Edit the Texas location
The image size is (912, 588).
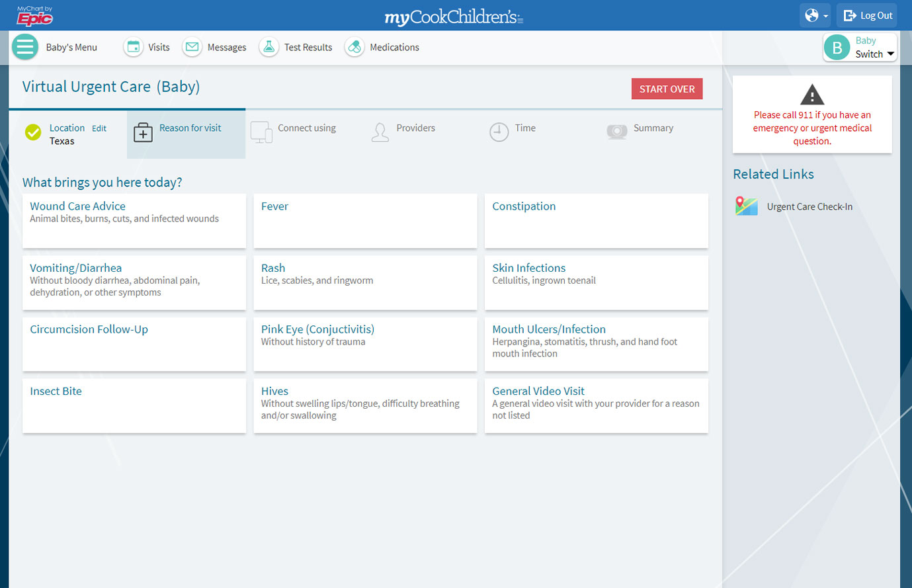coord(99,128)
